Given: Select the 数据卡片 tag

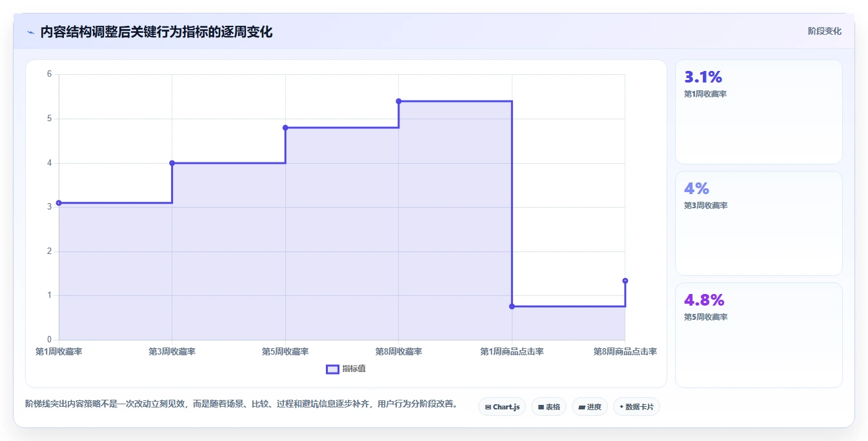Looking at the screenshot, I should (636, 407).
